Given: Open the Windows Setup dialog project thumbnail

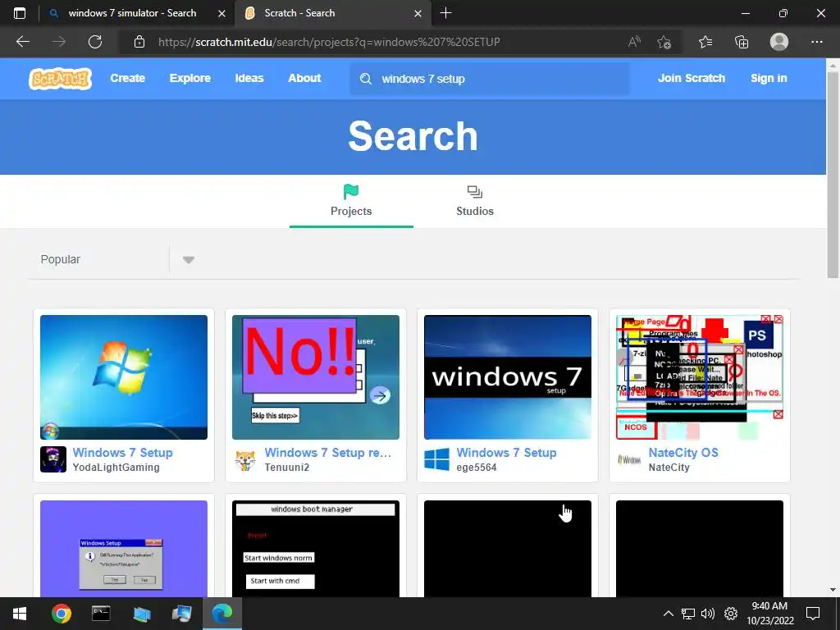Looking at the screenshot, I should pyautogui.click(x=124, y=549).
